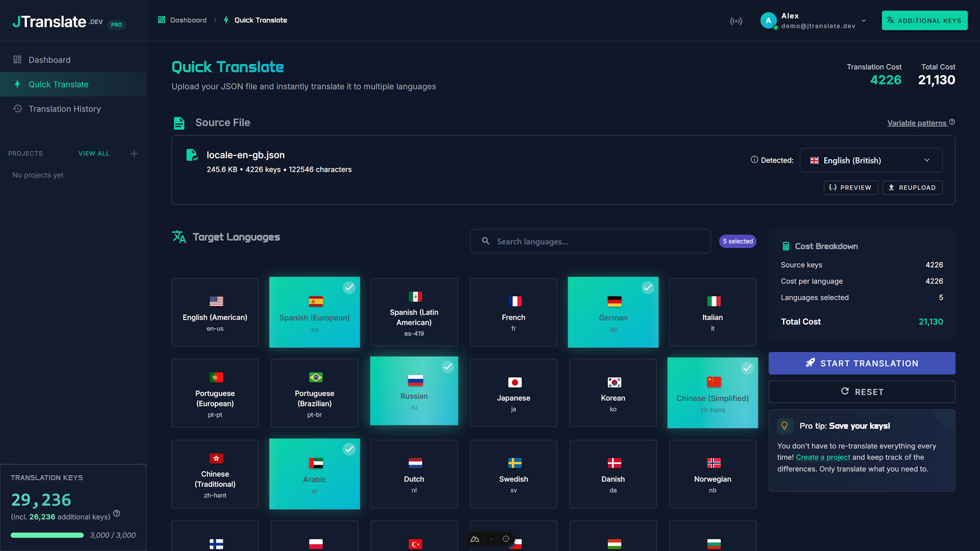Open the Quick Translate lightning icon in sidebar
This screenshot has width=980, height=551.
[17, 84]
